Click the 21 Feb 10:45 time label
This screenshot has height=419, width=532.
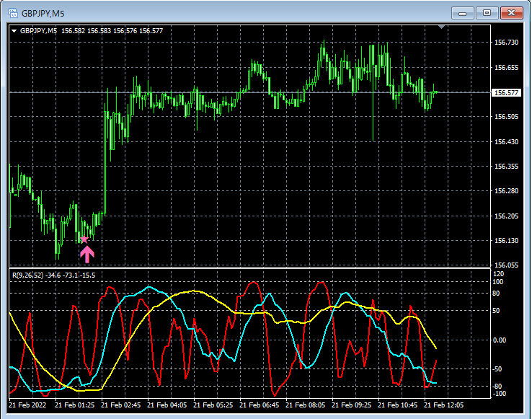click(x=397, y=405)
